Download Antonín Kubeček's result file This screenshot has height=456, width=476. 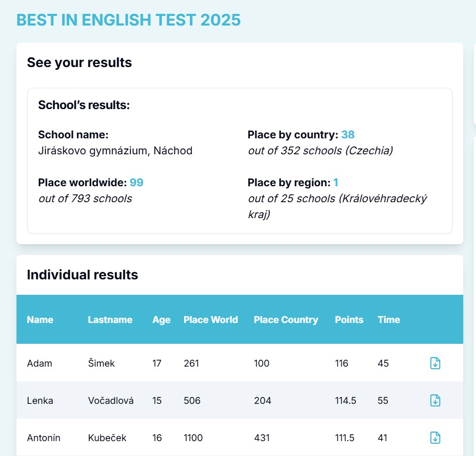coord(435,438)
